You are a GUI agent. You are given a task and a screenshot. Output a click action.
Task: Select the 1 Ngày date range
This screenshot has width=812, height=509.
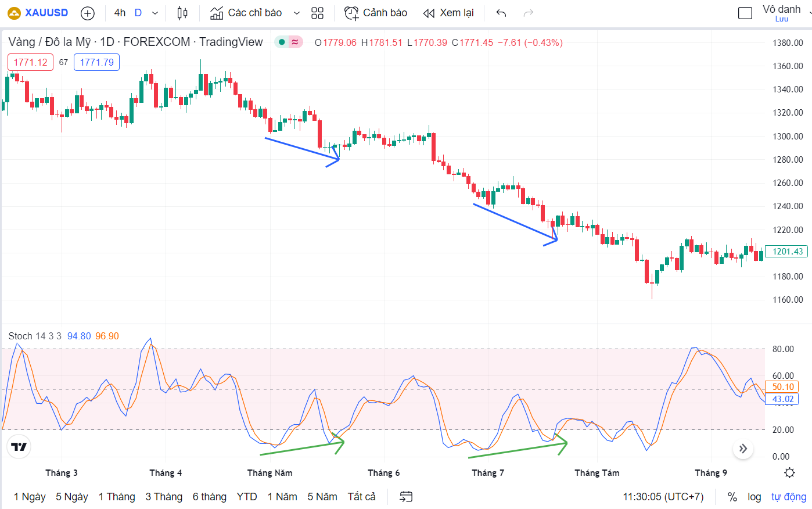coord(30,497)
